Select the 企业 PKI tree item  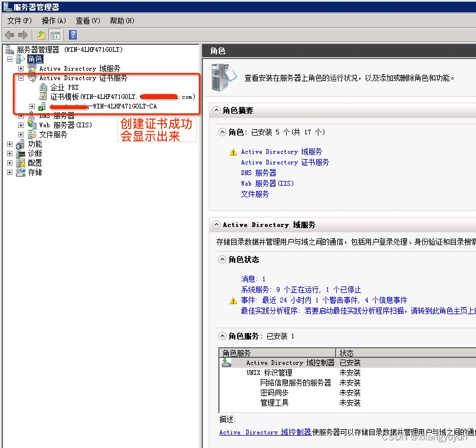pyautogui.click(x=64, y=87)
